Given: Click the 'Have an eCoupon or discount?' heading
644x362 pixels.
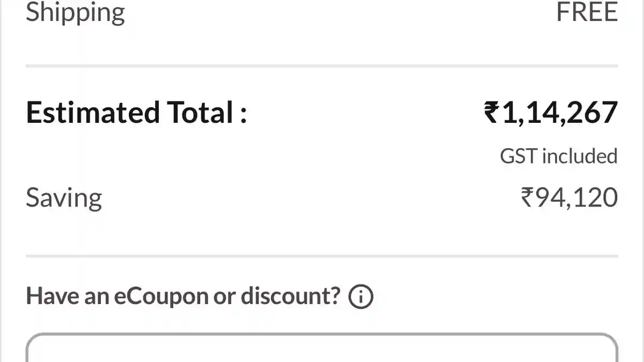Looking at the screenshot, I should [x=183, y=295].
